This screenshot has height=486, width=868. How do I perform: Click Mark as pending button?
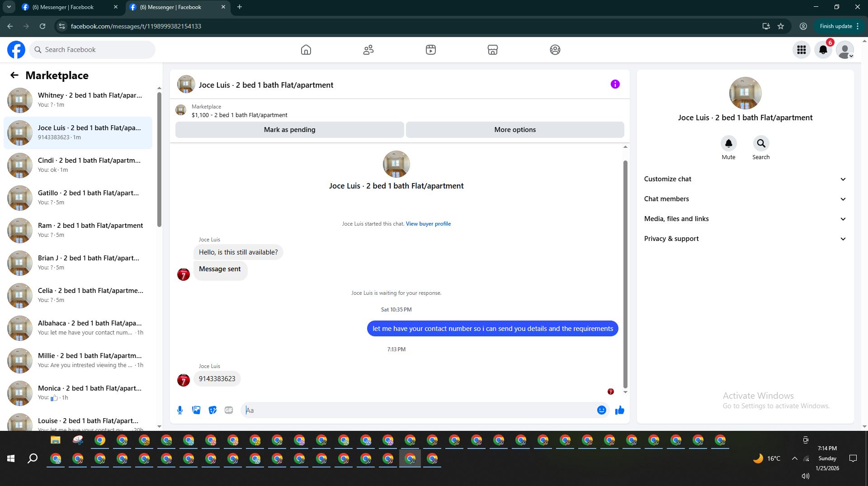click(290, 130)
